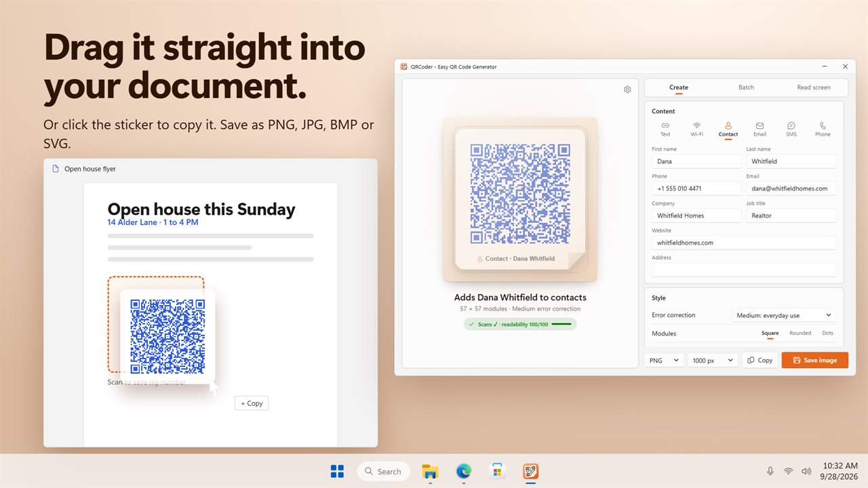Click 'Open house this Sunday' heading

tap(201, 209)
